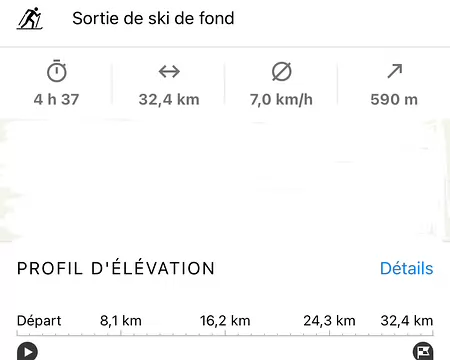This screenshot has width=450, height=360.
Task: Tap the 590 m elevation value
Action: 394,99
